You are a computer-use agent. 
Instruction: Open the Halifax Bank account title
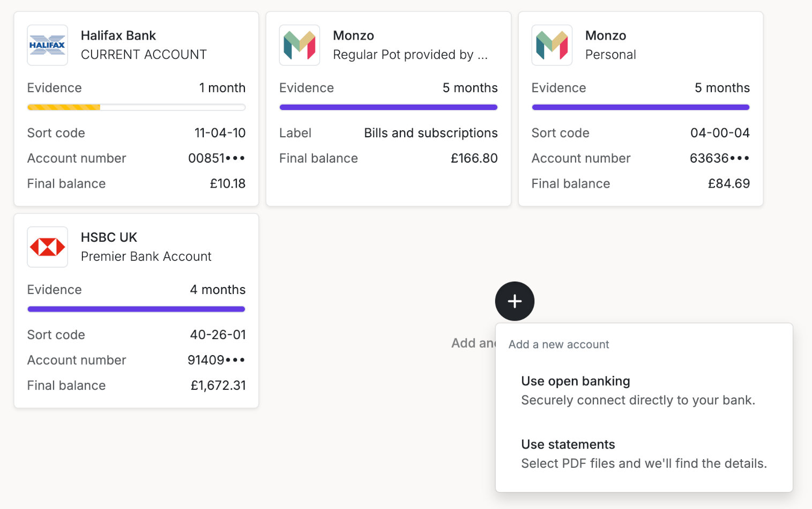tap(118, 35)
